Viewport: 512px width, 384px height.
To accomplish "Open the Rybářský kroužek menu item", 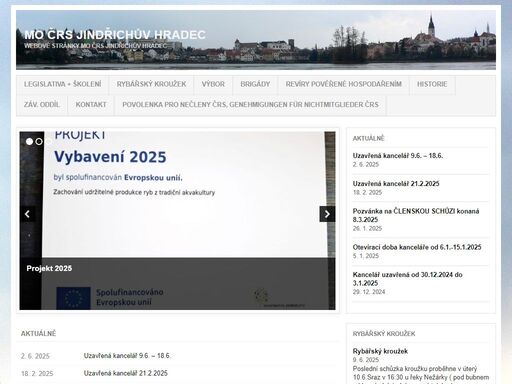I will tap(151, 84).
